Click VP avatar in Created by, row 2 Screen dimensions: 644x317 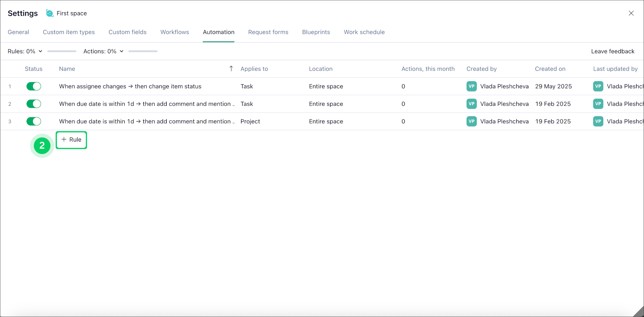[472, 104]
